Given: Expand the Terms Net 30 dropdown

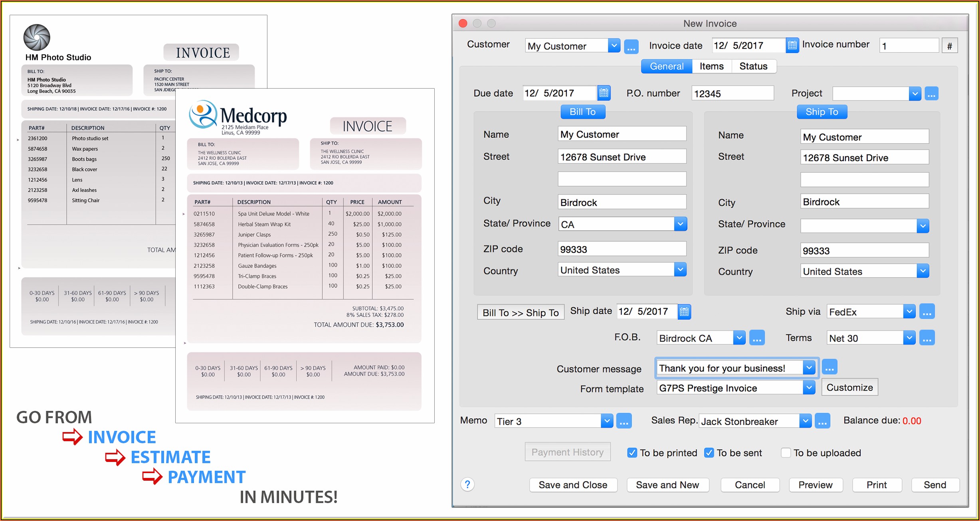Looking at the screenshot, I should click(x=909, y=338).
